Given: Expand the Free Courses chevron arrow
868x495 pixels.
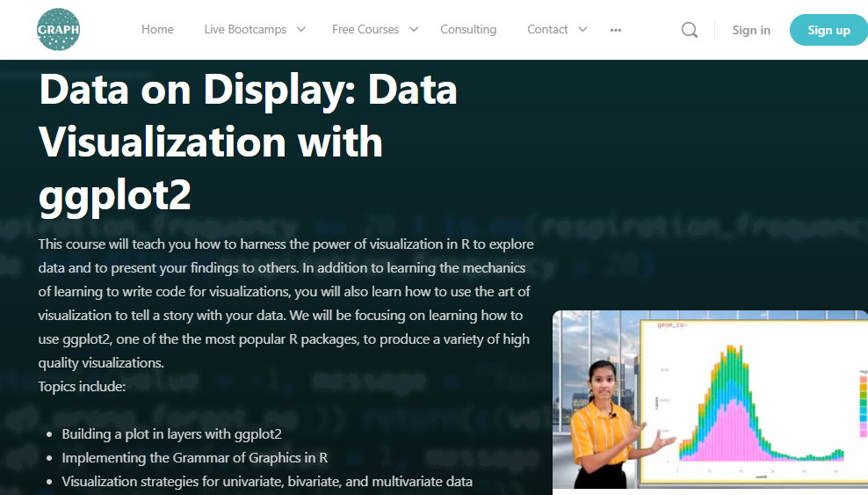Looking at the screenshot, I should (x=413, y=30).
